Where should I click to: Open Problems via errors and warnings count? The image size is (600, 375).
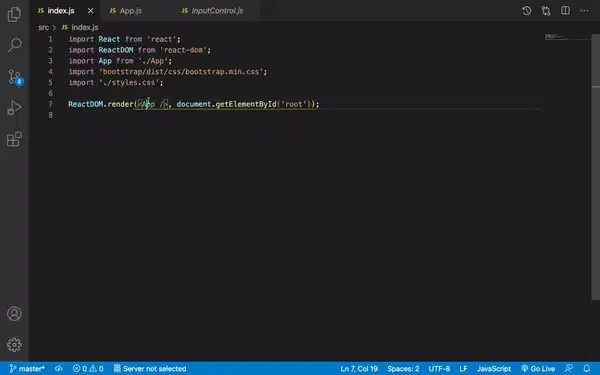click(88, 368)
